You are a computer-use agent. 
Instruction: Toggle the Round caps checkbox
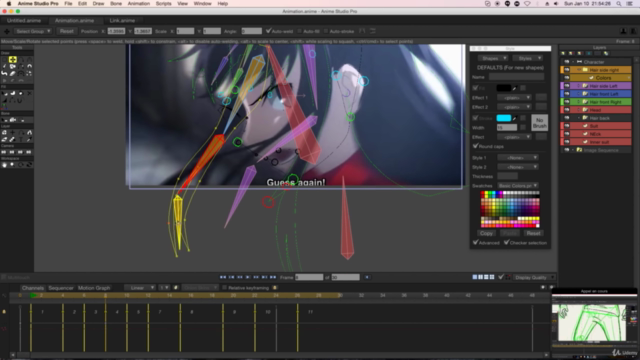tap(476, 146)
